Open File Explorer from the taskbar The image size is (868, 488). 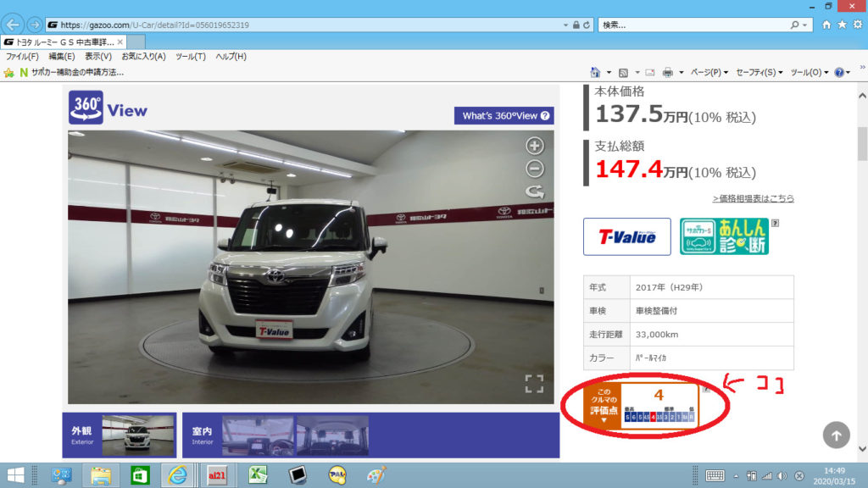coord(101,475)
